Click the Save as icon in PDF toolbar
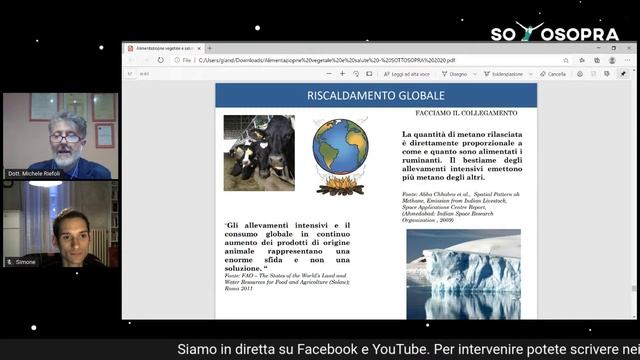The image size is (640, 360). [x=607, y=74]
